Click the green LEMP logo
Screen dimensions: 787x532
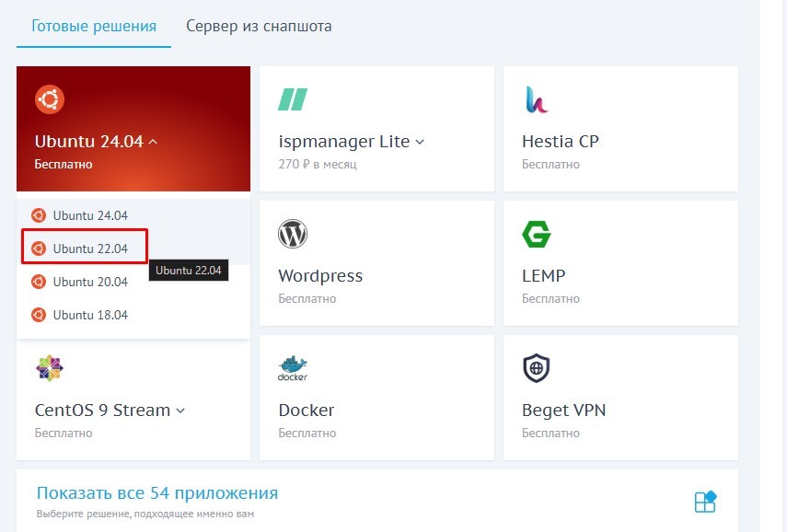537,234
